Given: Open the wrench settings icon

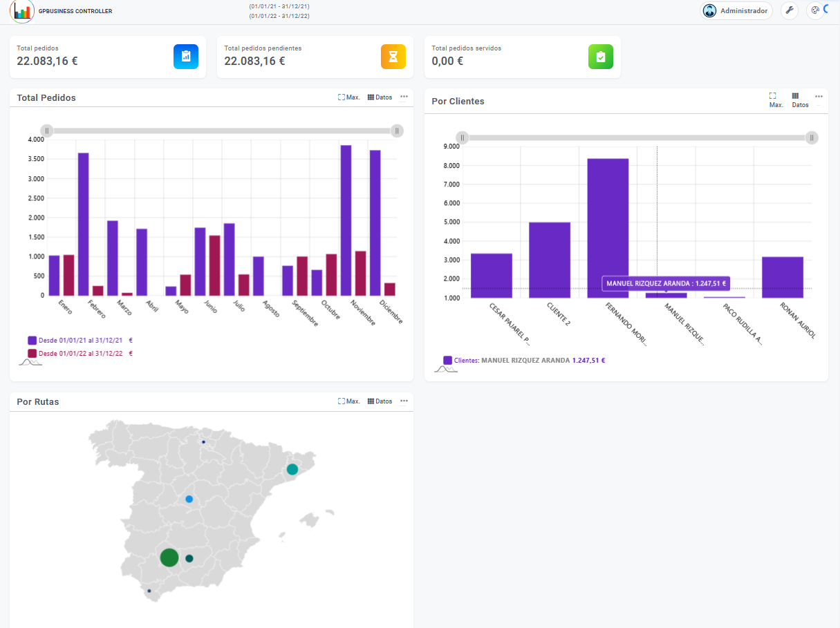Looking at the screenshot, I should (789, 11).
